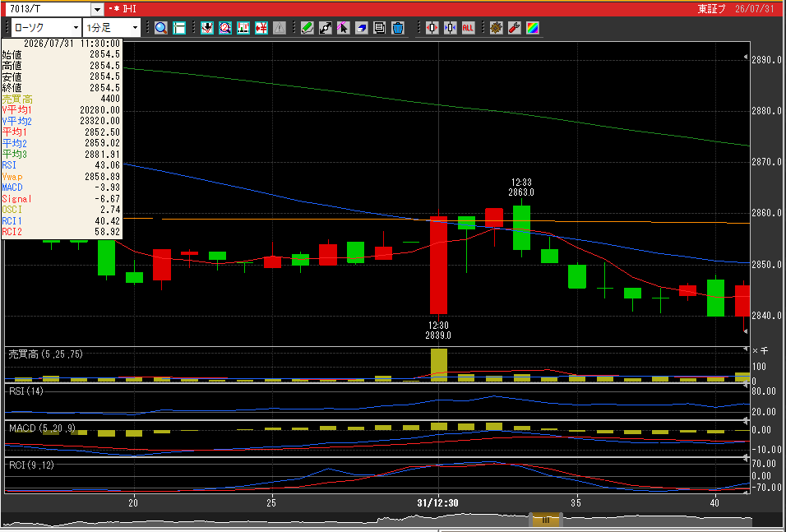
Task: Click the 2890.0 price axis label
Action: click(x=767, y=60)
